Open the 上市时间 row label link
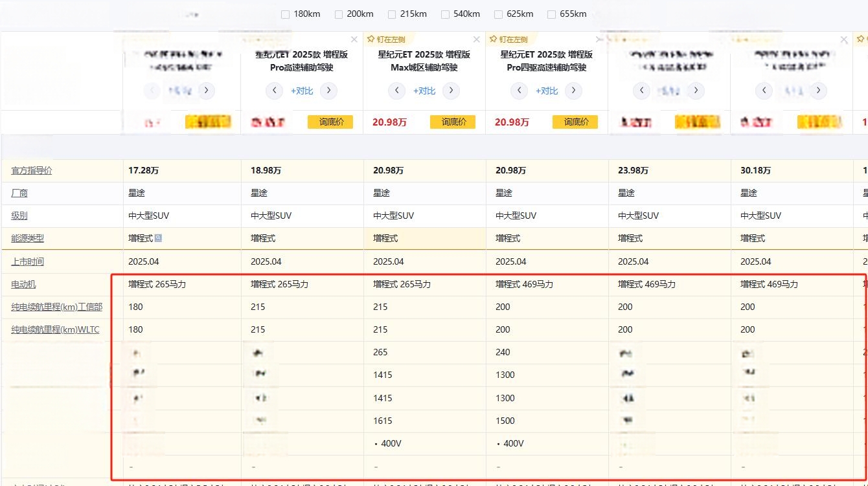The width and height of the screenshot is (868, 486). (x=28, y=261)
